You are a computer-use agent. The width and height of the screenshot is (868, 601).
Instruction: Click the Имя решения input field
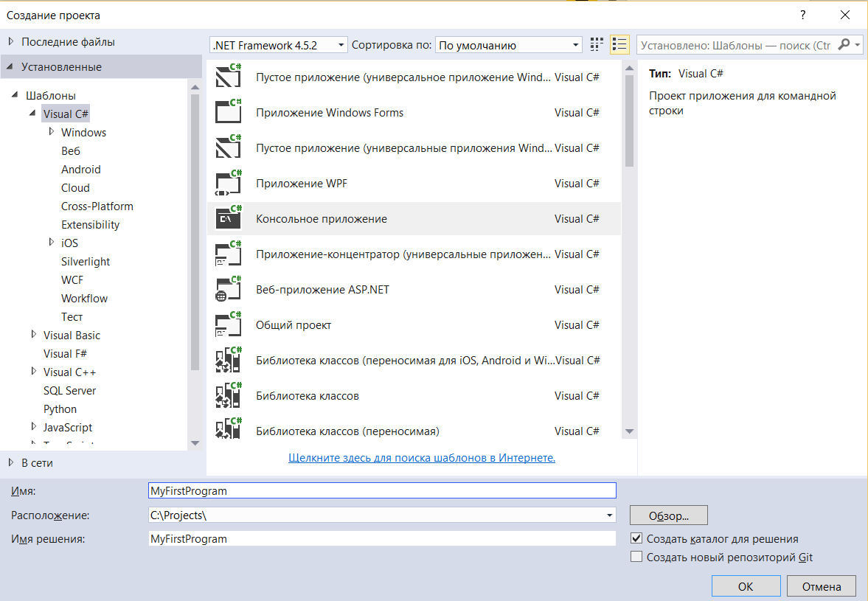pos(382,538)
